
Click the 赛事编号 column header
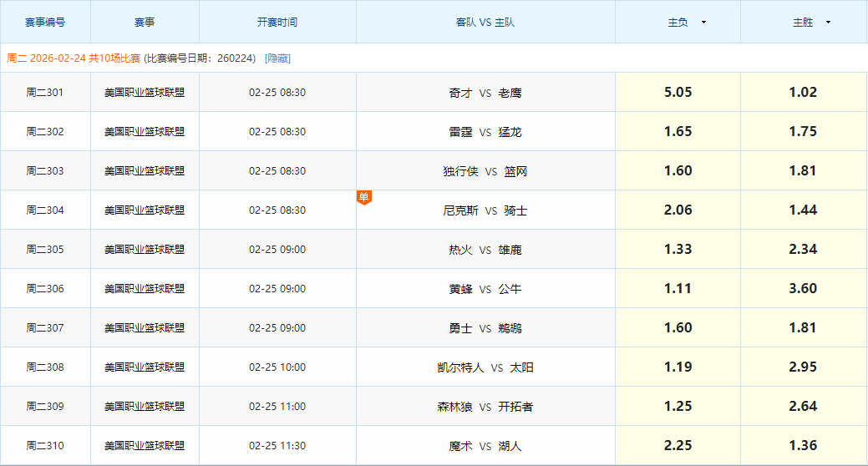coord(45,23)
